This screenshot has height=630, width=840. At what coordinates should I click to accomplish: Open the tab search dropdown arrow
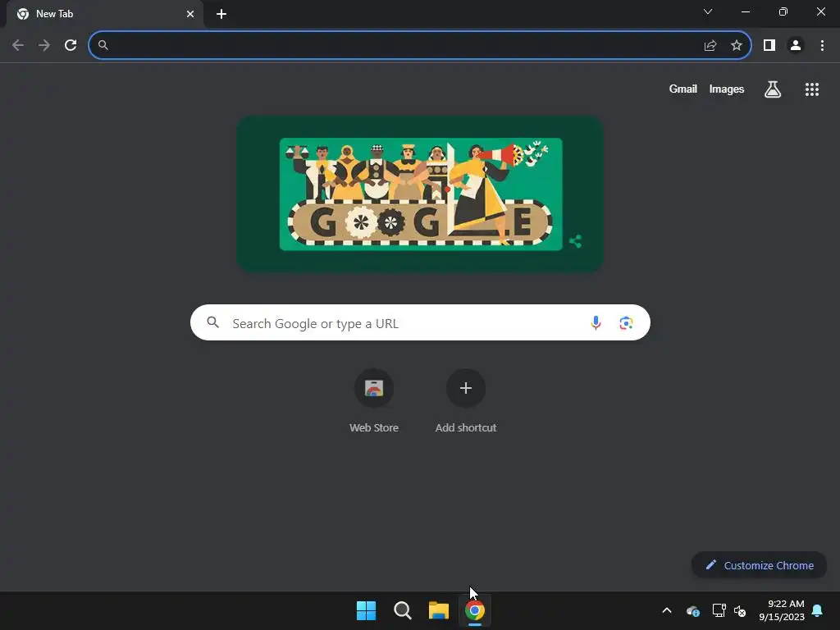(708, 11)
